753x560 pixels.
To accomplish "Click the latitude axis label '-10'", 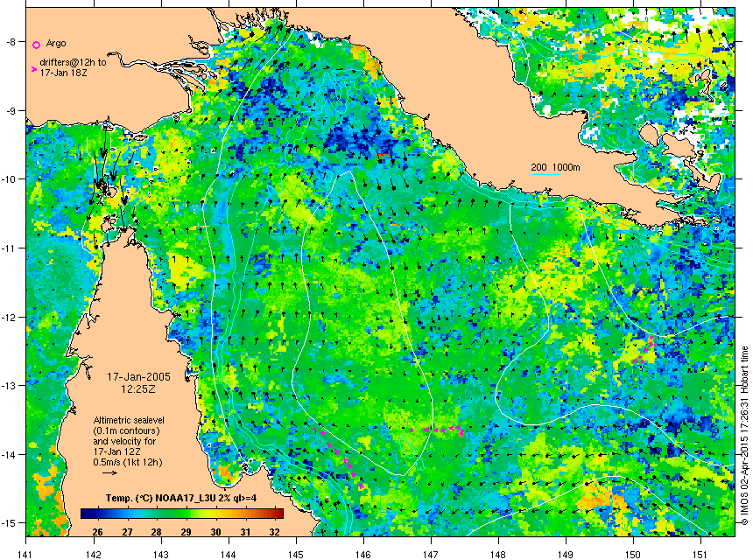I will coord(10,179).
